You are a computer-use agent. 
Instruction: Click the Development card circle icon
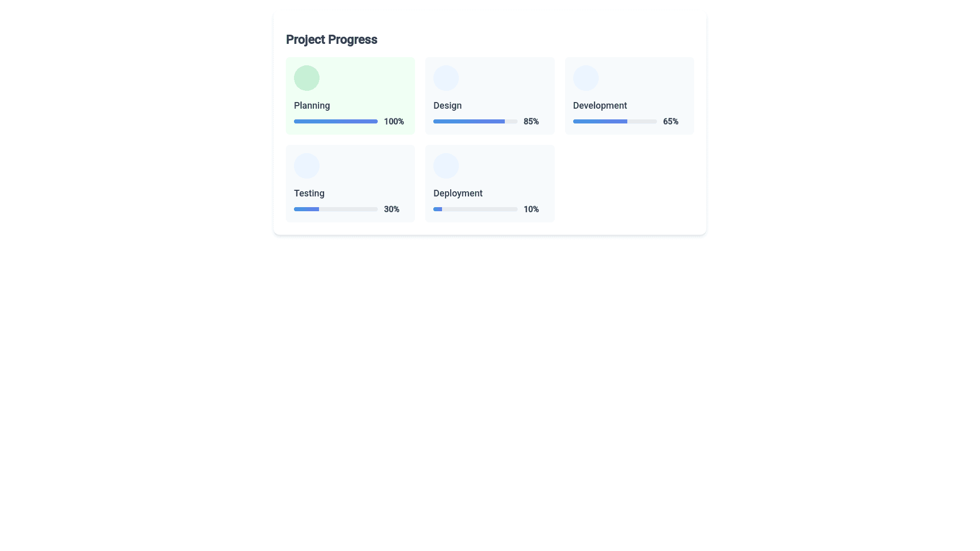pos(585,78)
